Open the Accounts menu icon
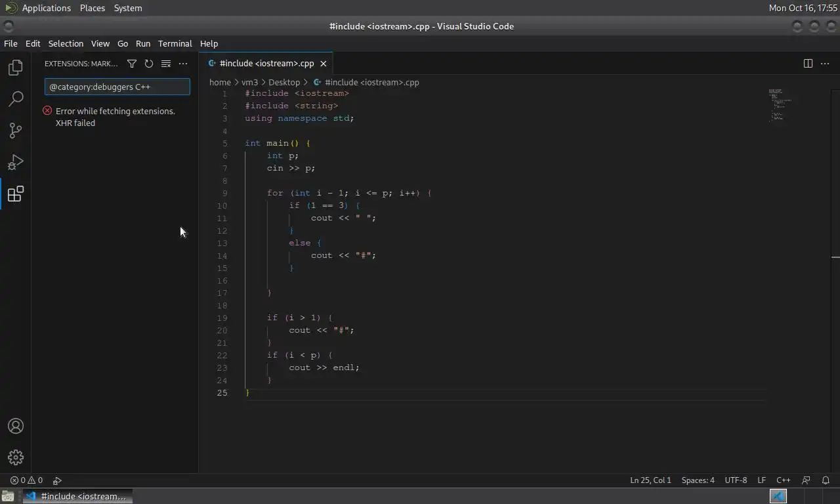The image size is (840, 504). [x=16, y=426]
